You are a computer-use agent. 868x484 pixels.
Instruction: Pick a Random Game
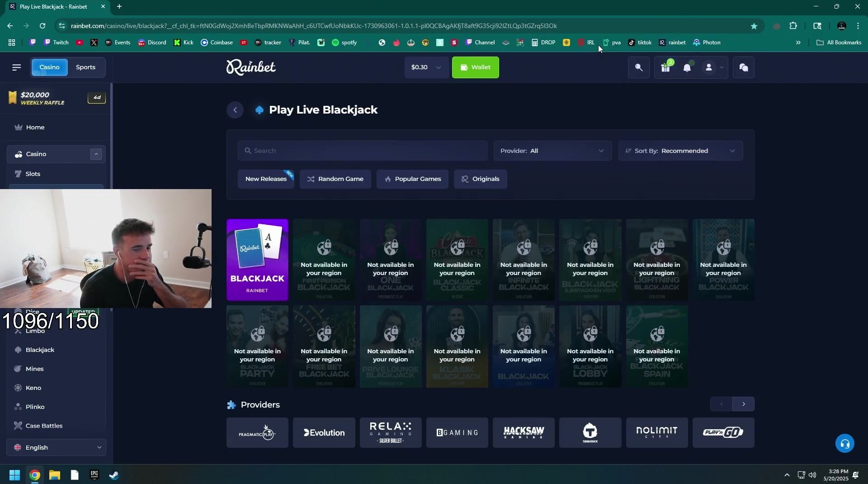tap(335, 179)
